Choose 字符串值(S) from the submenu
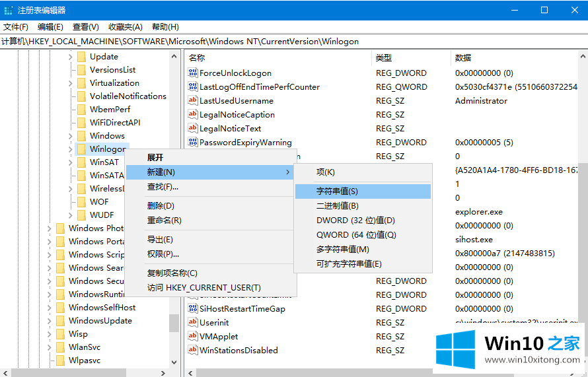Image resolution: width=588 pixels, height=377 pixels. [337, 191]
